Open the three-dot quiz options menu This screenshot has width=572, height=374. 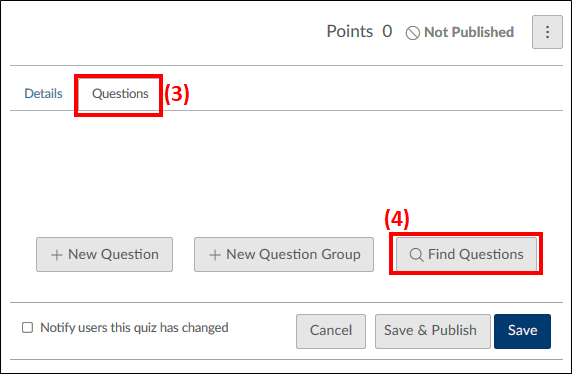click(547, 32)
